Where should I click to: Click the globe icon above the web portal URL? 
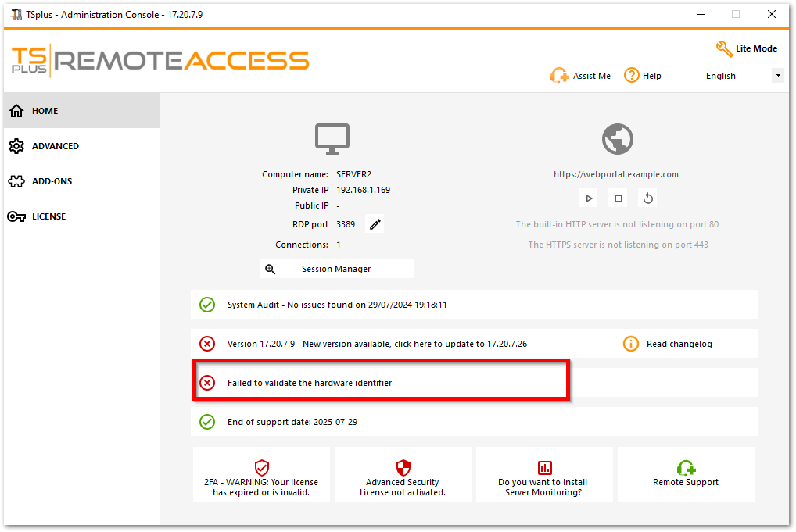coord(617,138)
